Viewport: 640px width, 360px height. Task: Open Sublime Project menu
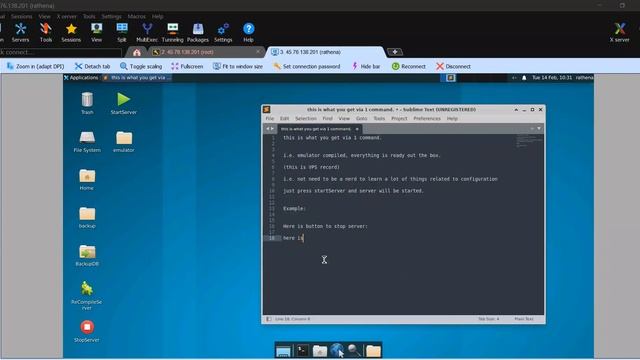click(399, 118)
